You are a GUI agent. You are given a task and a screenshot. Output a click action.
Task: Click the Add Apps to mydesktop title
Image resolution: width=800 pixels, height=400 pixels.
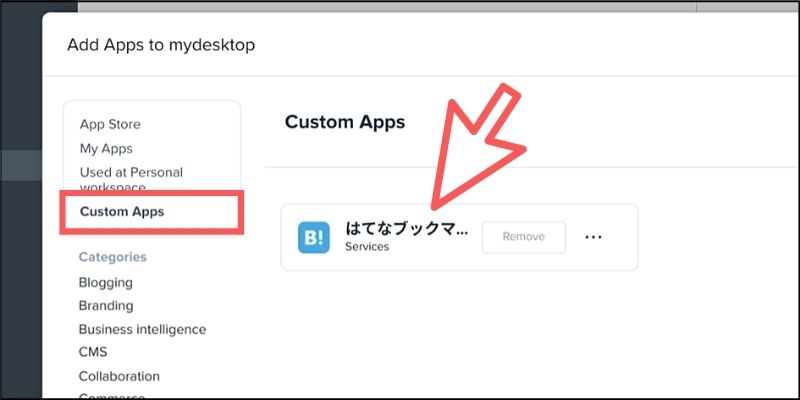[161, 45]
